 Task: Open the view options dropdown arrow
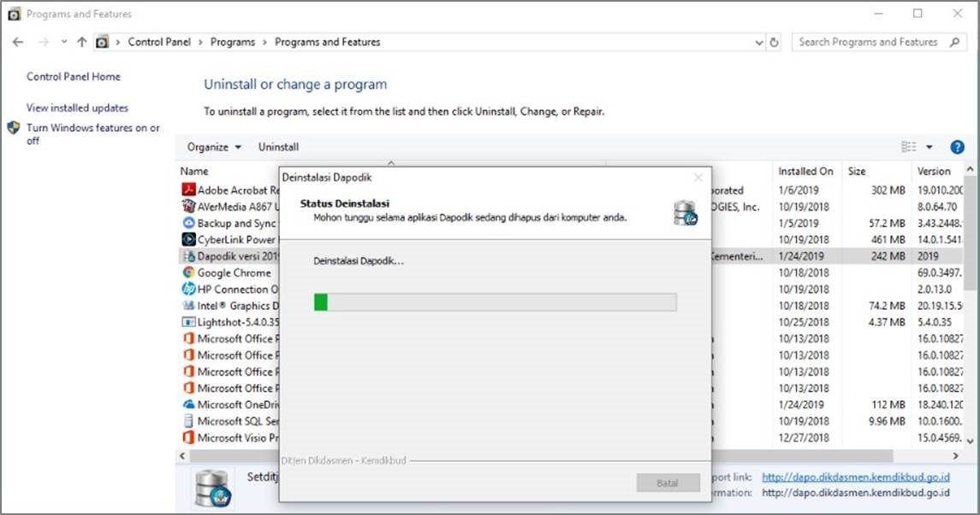(x=930, y=147)
